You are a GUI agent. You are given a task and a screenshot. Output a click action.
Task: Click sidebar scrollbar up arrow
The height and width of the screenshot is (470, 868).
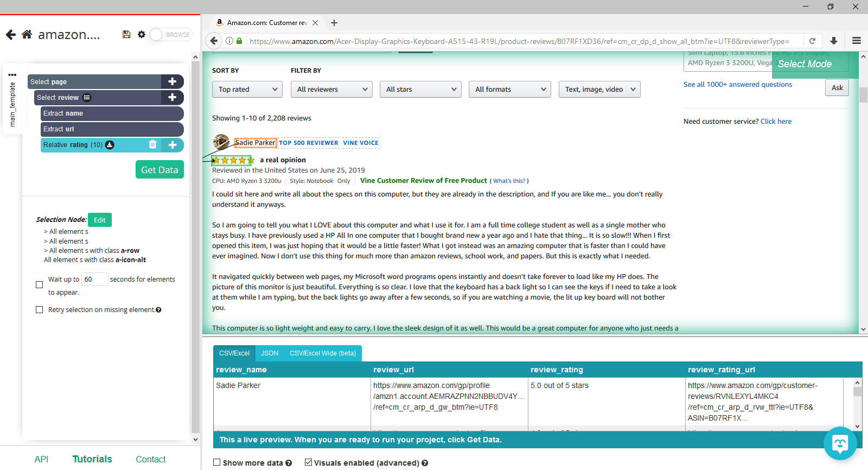pos(195,57)
